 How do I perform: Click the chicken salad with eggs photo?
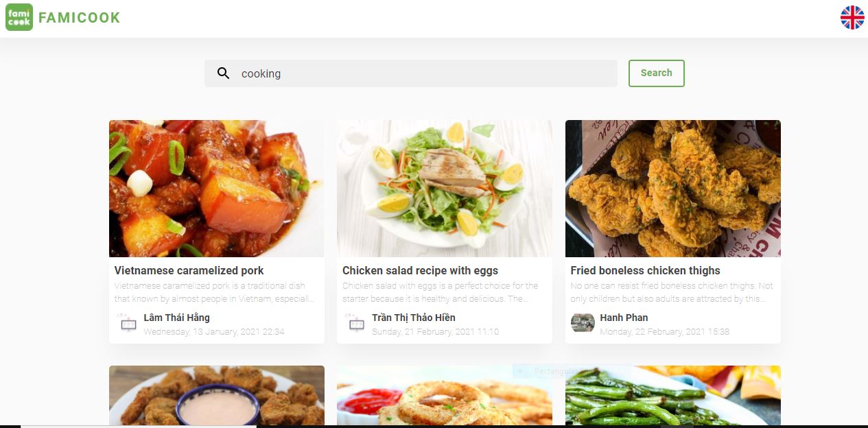(x=444, y=189)
